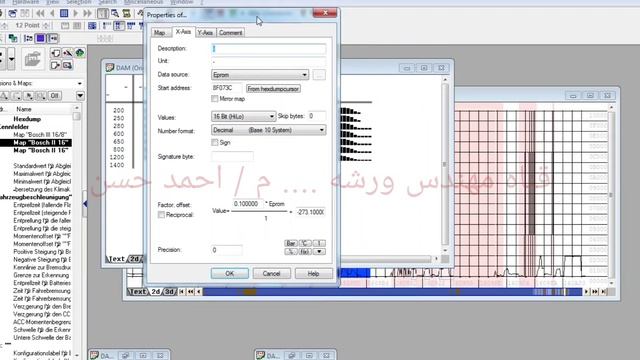Click the green overlapping windows icon
This screenshot has width=640, height=360.
click(13, 38)
